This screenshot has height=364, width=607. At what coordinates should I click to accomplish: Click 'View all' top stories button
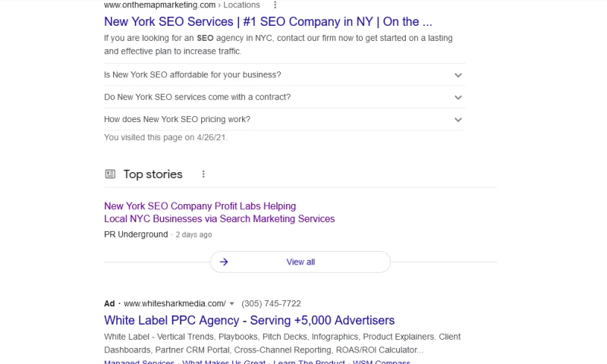[300, 262]
